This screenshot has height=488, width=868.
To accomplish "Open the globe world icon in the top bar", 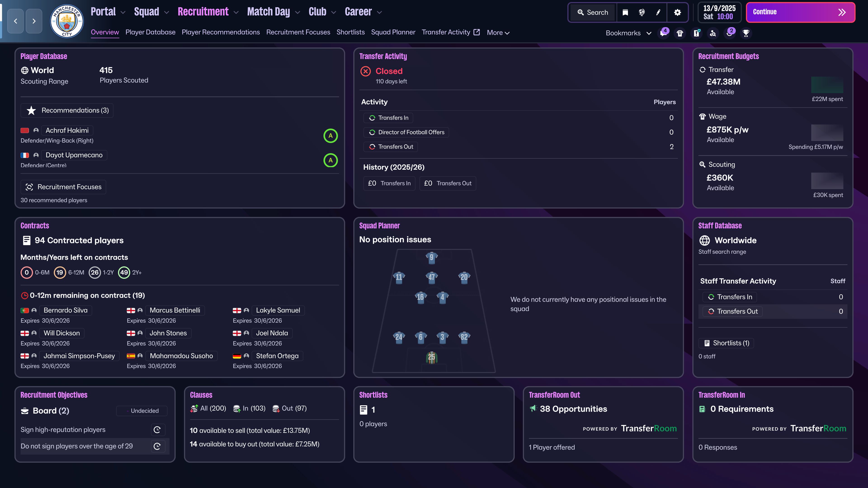I will 642,12.
